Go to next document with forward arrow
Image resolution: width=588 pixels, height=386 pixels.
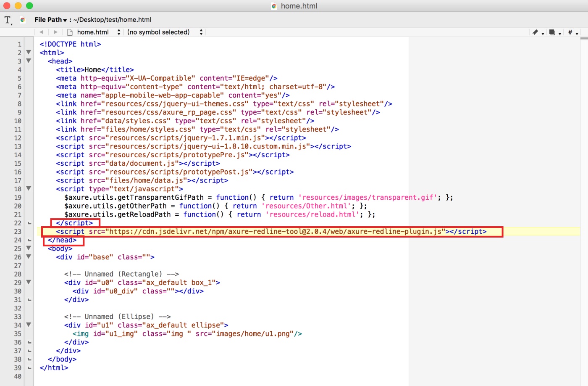pos(55,32)
